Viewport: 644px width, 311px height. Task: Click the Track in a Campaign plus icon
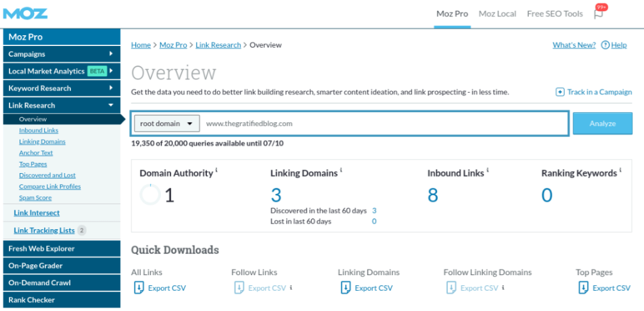[x=560, y=92]
